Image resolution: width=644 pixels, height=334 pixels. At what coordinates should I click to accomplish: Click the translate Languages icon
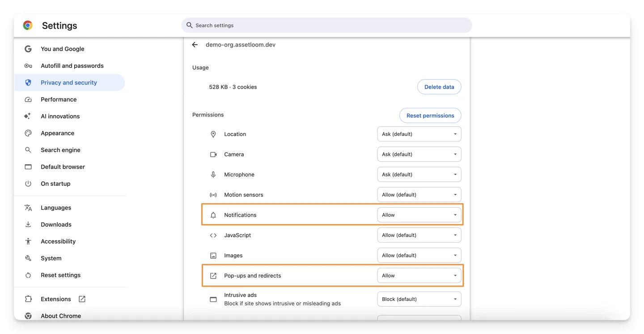tap(28, 208)
